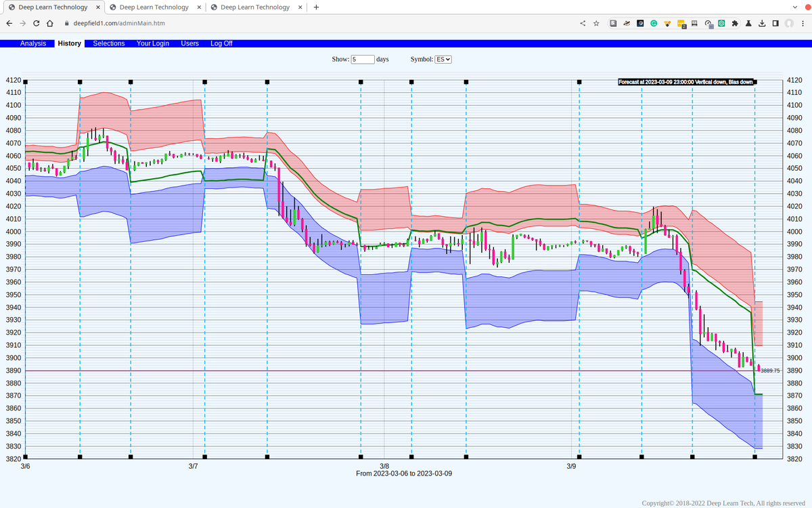
Task: Go to Your Login page
Action: (x=153, y=43)
